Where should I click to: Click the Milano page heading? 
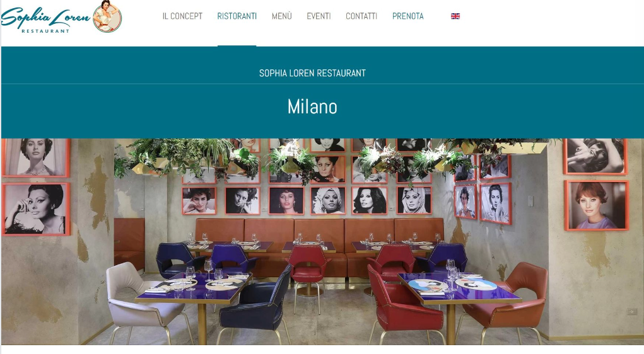tap(312, 106)
